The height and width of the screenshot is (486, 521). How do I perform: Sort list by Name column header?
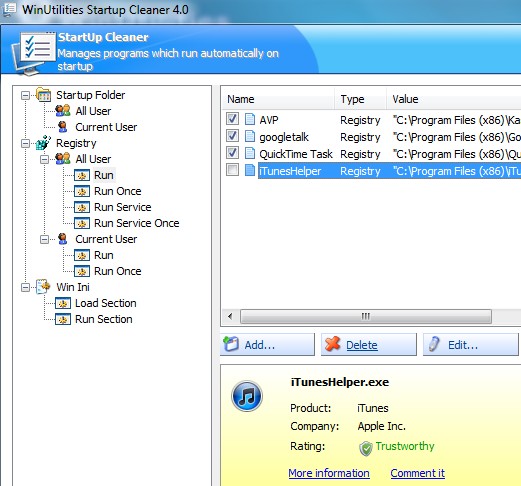coord(278,99)
